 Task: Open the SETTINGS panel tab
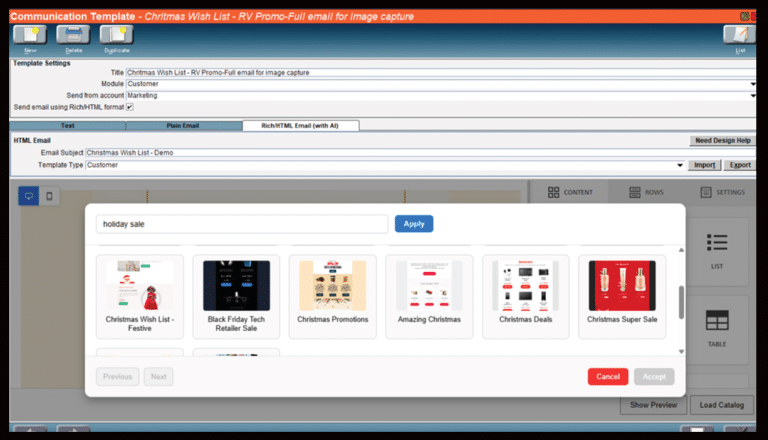722,192
